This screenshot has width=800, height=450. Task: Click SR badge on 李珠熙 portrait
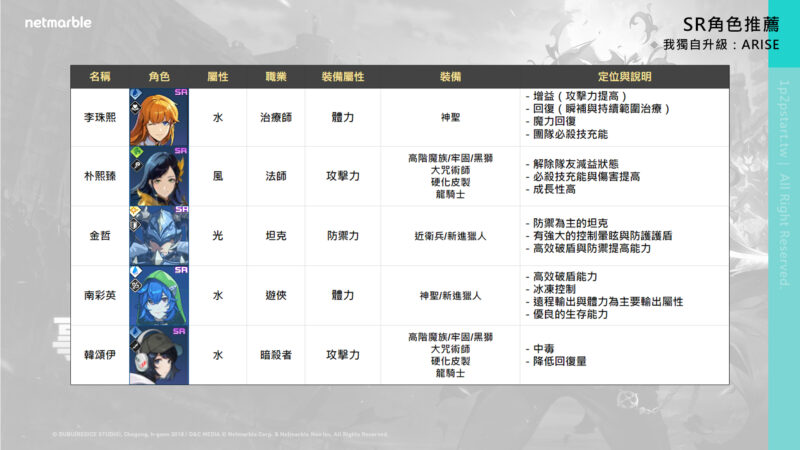pyautogui.click(x=181, y=92)
